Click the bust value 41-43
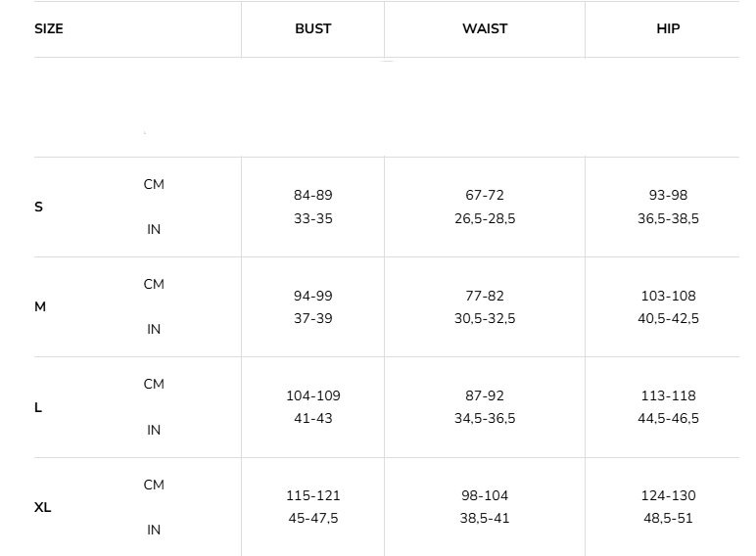The width and height of the screenshot is (756, 556). point(313,419)
